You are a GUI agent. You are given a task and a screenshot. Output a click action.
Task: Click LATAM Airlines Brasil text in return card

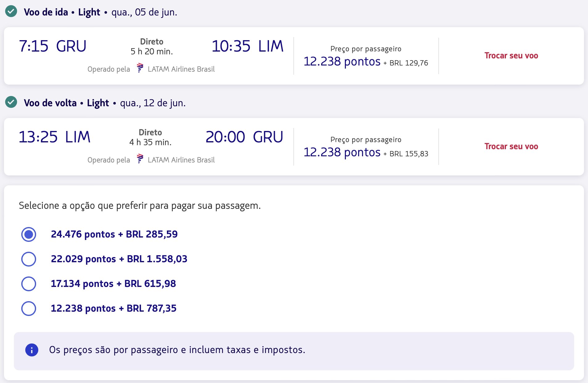181,160
